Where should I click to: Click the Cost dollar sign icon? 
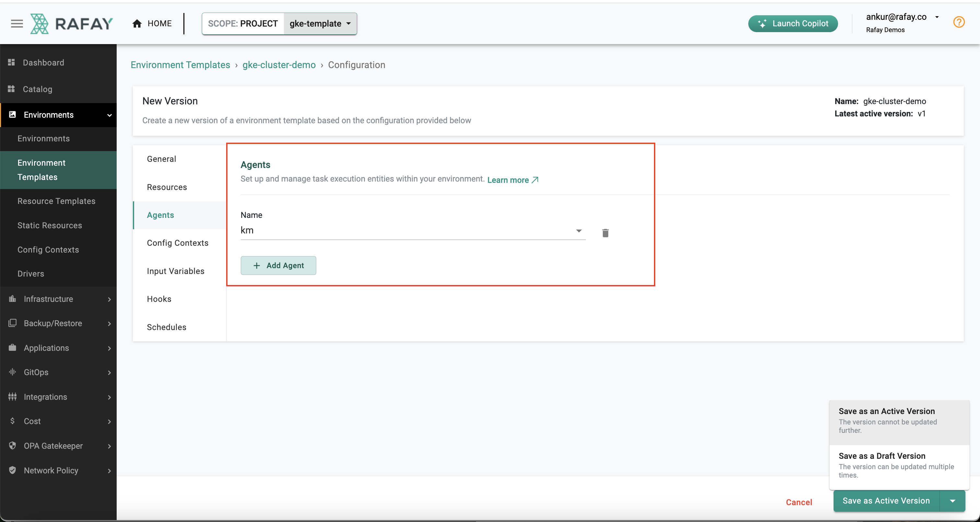pos(12,421)
